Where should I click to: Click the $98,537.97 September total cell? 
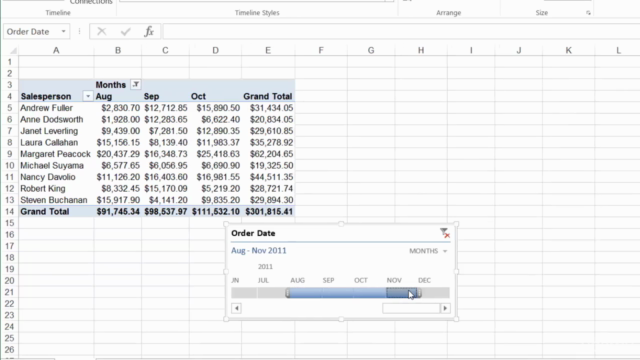click(x=165, y=211)
